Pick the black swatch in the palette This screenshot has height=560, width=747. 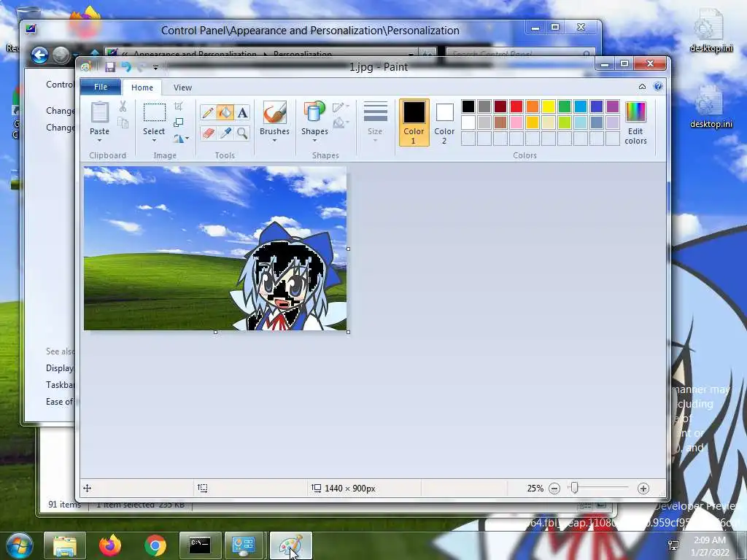coord(468,106)
